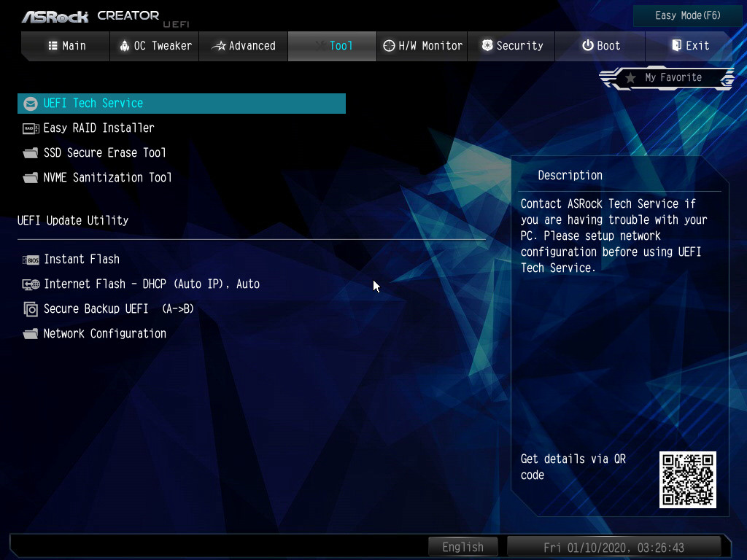747x560 pixels.
Task: Open the Security tab
Action: (511, 46)
